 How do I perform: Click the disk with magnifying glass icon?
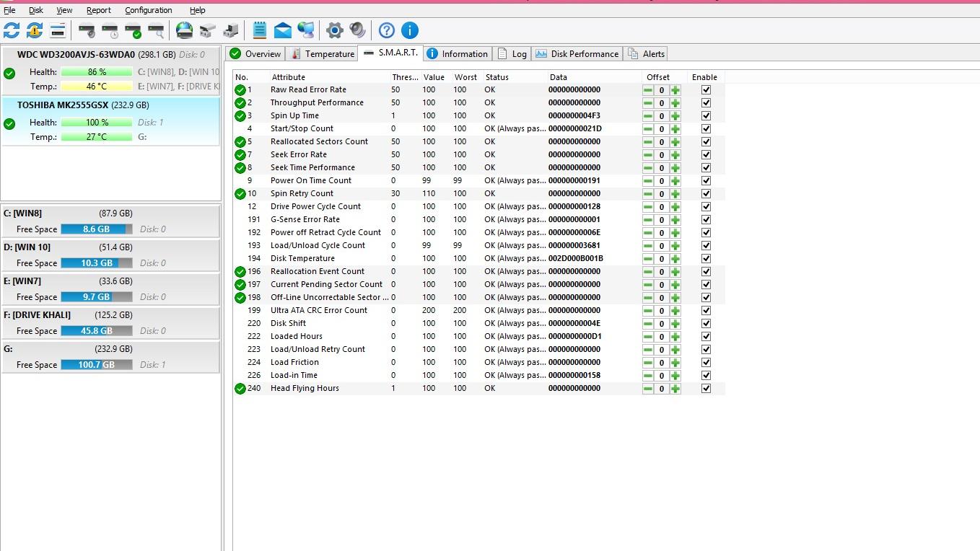click(156, 30)
